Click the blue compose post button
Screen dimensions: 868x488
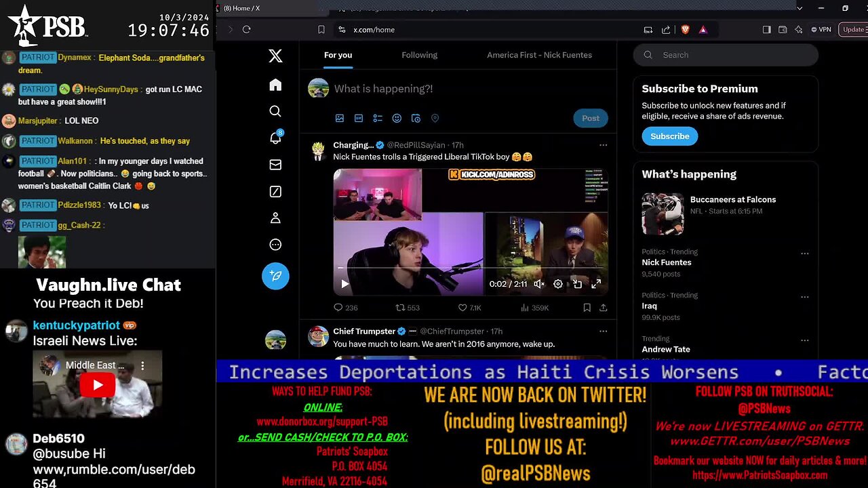tap(275, 276)
